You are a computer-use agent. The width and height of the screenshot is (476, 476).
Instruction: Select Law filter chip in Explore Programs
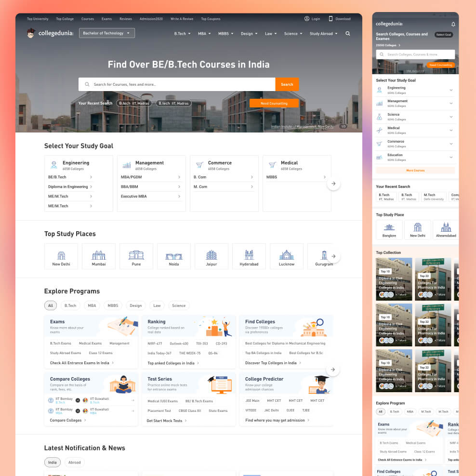(x=157, y=305)
